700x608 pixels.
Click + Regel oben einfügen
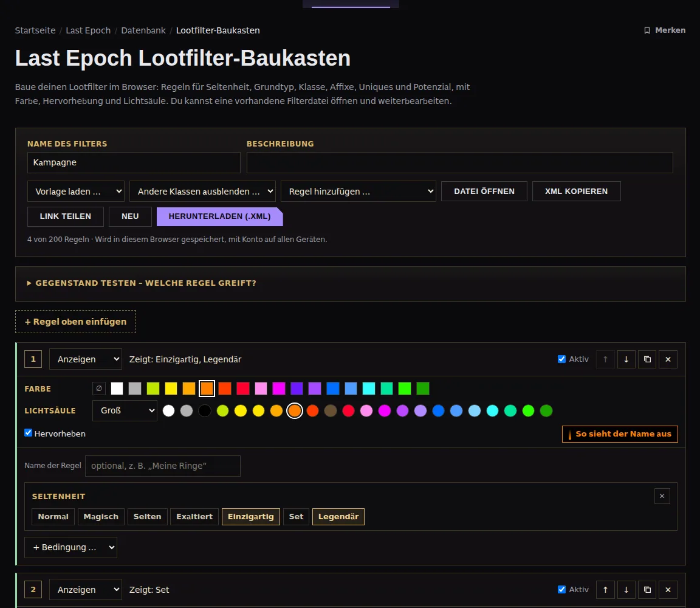click(x=75, y=322)
